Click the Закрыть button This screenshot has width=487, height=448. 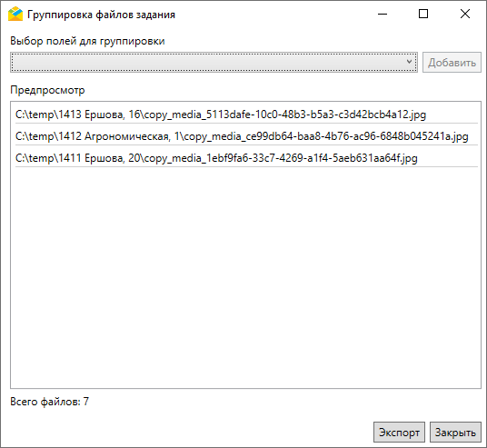click(x=455, y=433)
